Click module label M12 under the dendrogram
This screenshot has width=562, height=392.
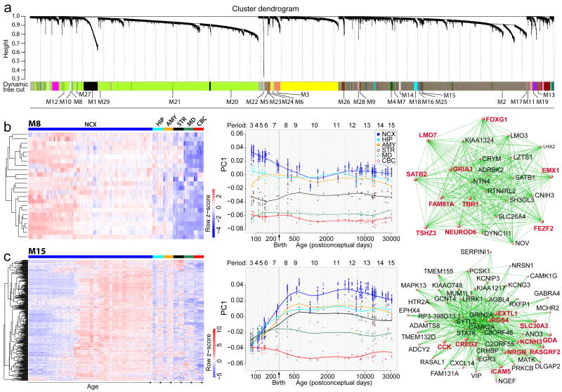coord(51,102)
